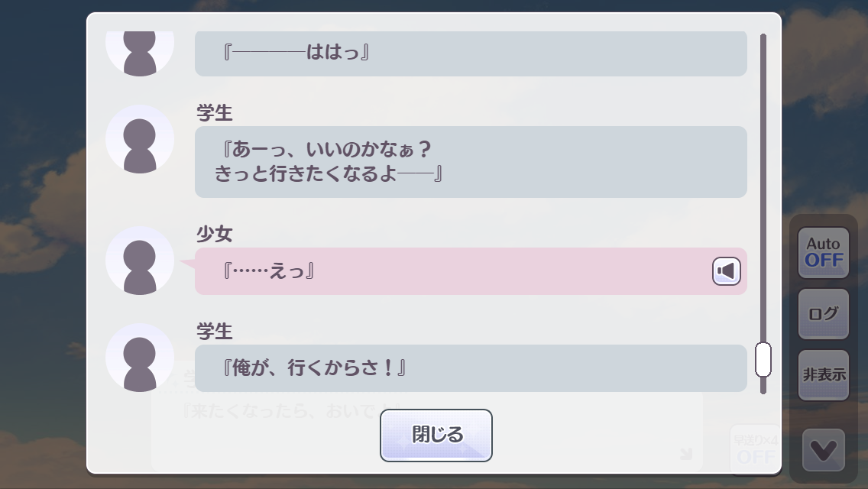The height and width of the screenshot is (489, 868).
Task: Expand the down chevron menu
Action: (x=823, y=451)
